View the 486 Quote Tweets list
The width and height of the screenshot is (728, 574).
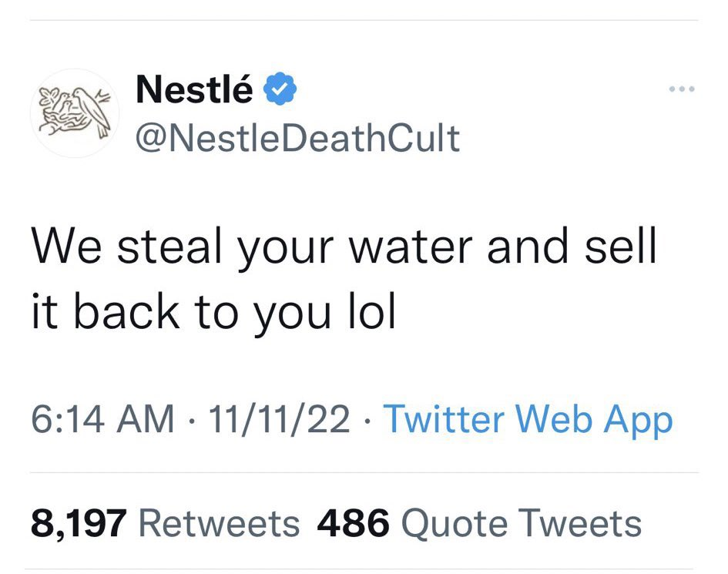coord(479,524)
